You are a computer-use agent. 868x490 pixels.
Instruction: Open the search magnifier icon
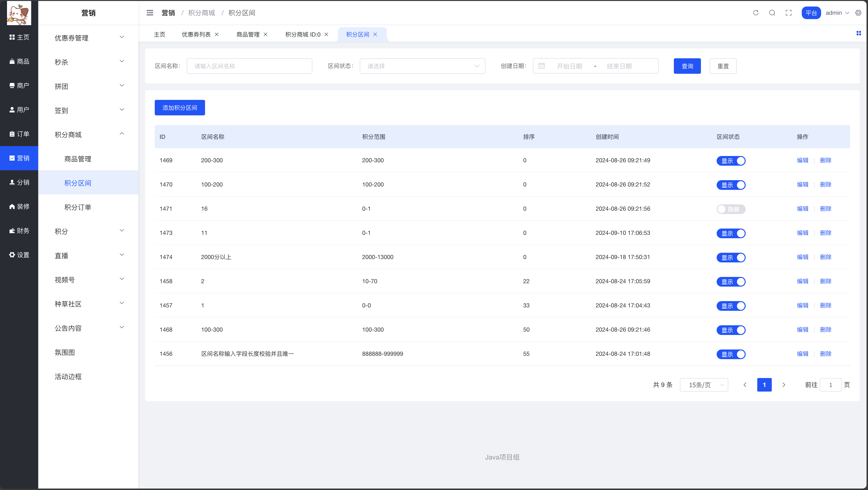[772, 13]
